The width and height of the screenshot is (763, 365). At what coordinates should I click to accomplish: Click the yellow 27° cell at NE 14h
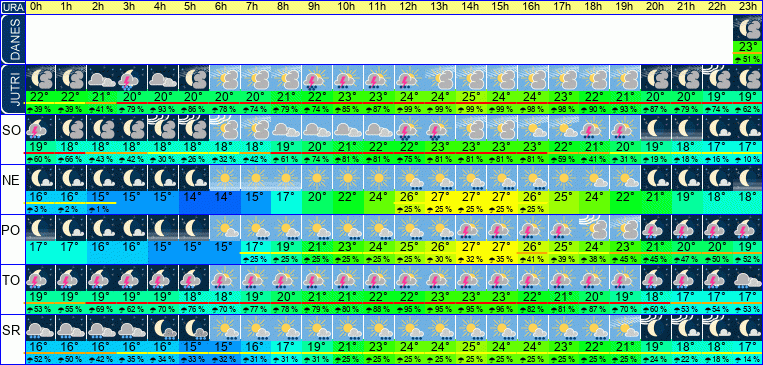472,198
